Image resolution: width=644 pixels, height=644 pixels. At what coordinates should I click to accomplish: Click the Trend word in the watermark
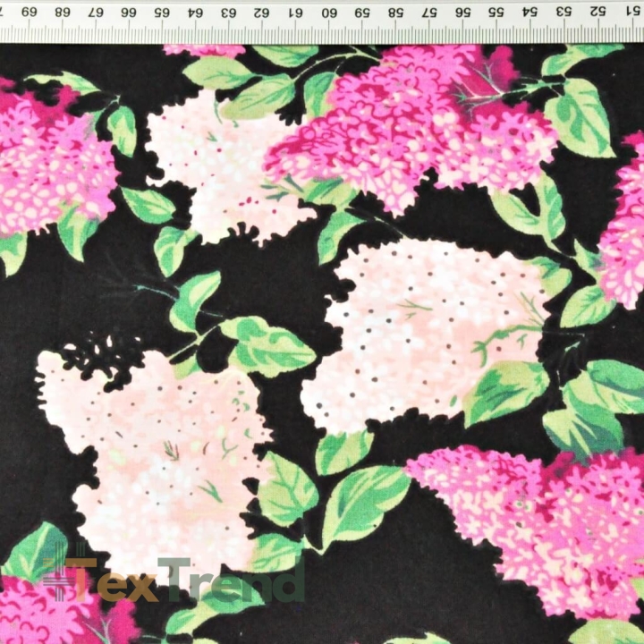click(232, 579)
